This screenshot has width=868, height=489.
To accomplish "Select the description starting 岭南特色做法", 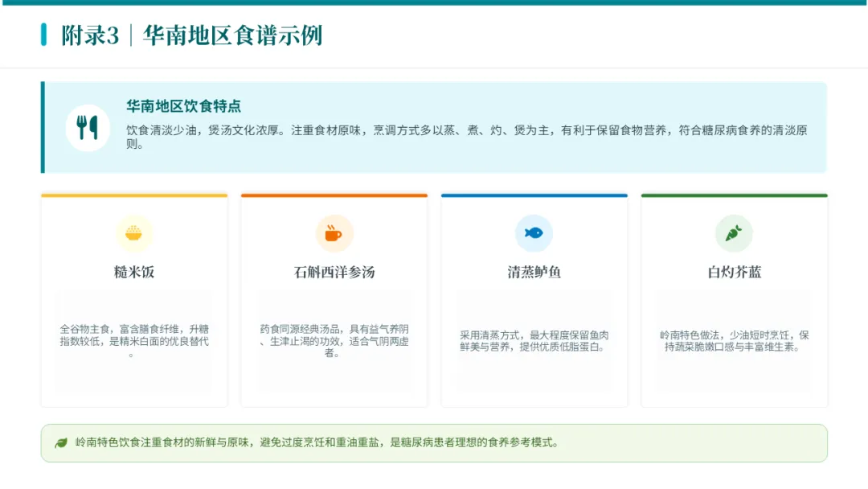I will [x=735, y=341].
